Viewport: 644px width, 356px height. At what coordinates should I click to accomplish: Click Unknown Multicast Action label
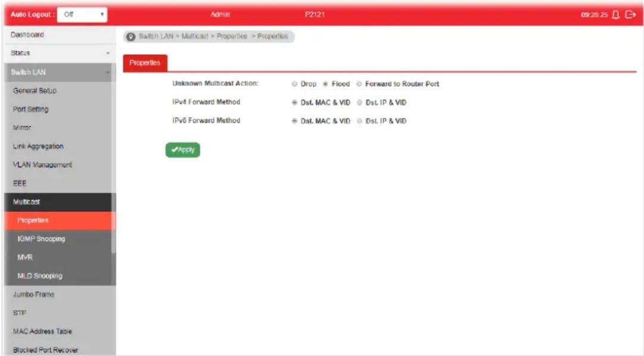[215, 83]
